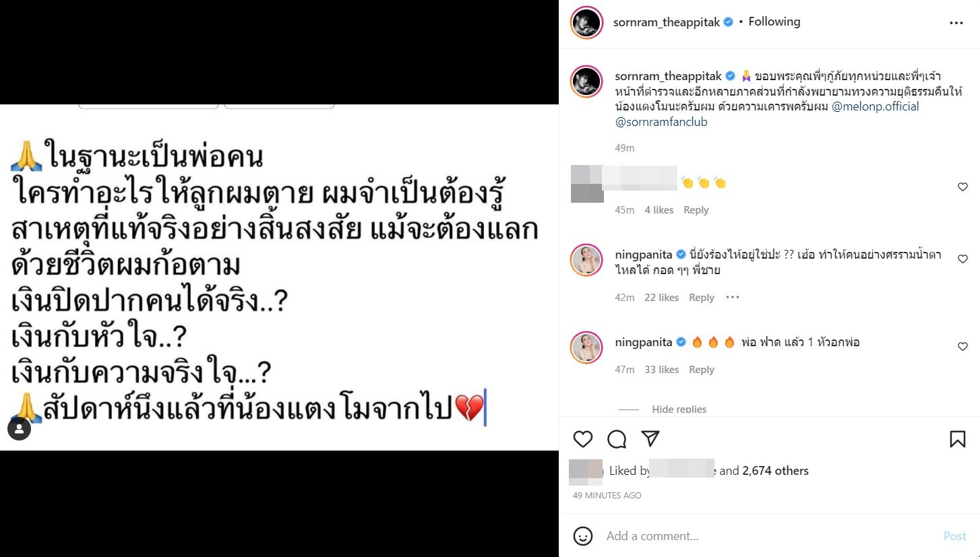Share the post via paper plane icon
The width and height of the screenshot is (980, 557).
coord(650,439)
